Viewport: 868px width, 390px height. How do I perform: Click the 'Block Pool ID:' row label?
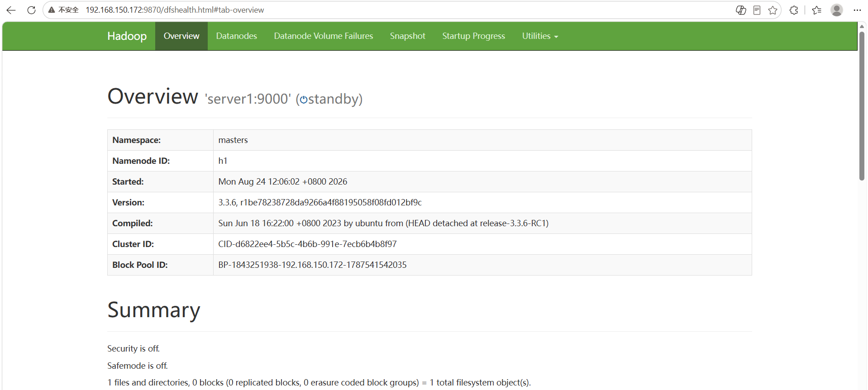tap(140, 265)
